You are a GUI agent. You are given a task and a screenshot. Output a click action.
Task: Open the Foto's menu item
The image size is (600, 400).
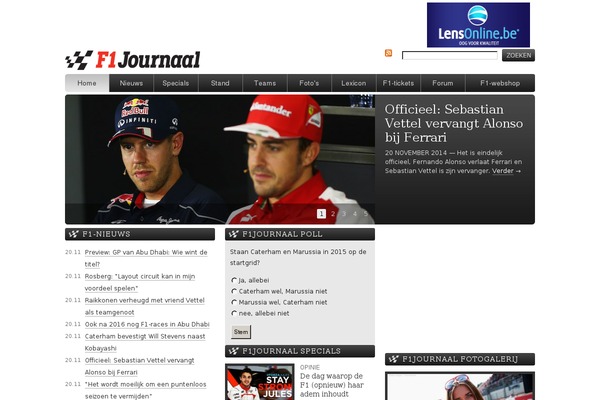click(309, 83)
